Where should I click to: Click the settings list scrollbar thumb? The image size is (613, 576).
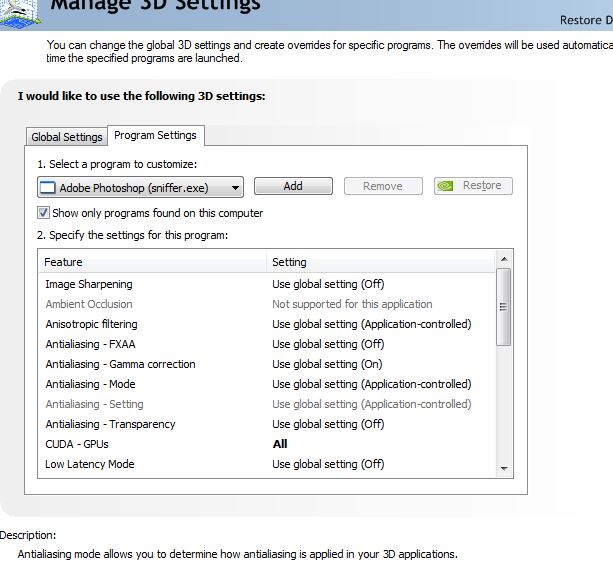[504, 307]
